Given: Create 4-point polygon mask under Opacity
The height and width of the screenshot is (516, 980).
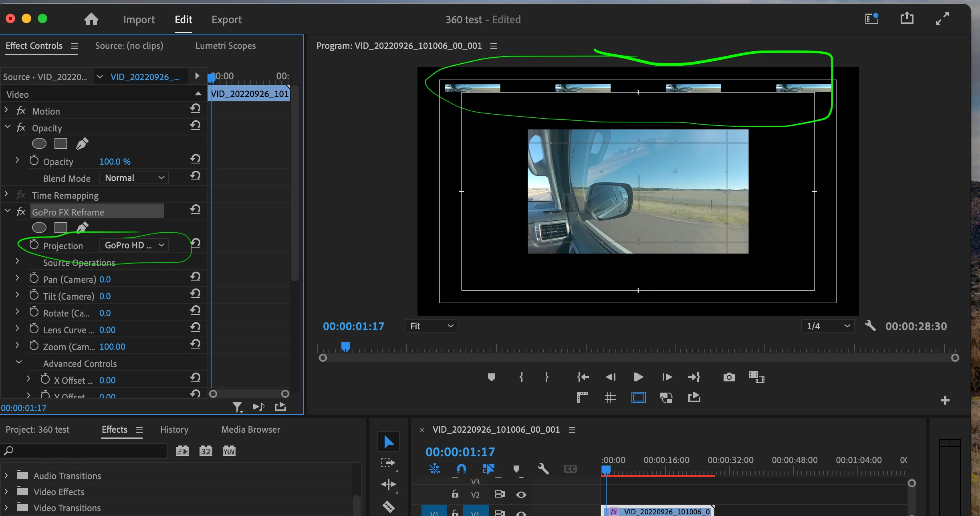Looking at the screenshot, I should [x=61, y=143].
